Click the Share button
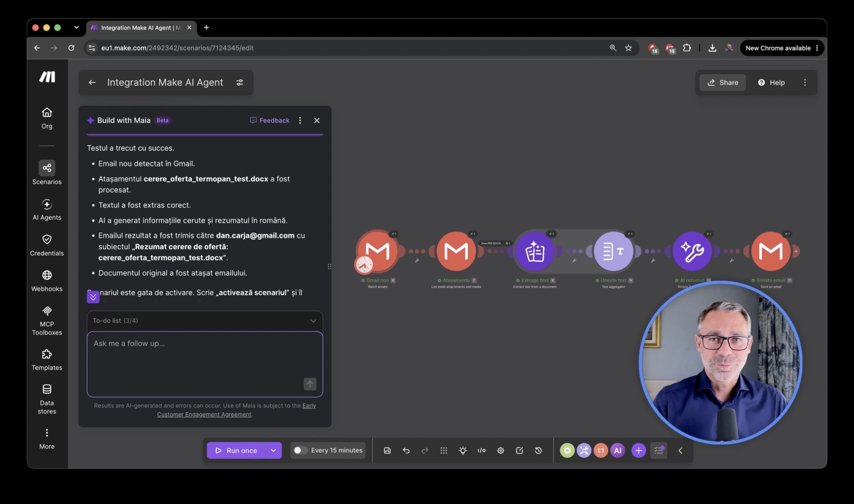This screenshot has width=854, height=504. click(x=723, y=82)
